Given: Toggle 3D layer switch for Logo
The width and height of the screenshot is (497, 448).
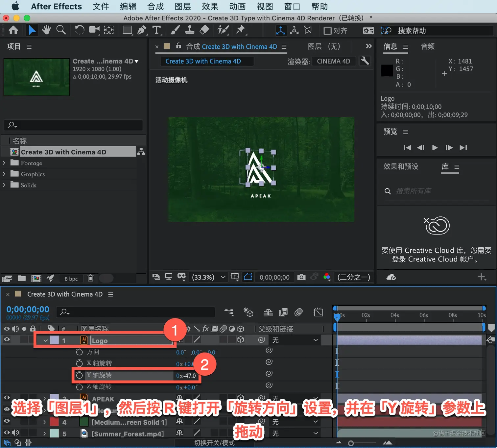Looking at the screenshot, I should (x=241, y=340).
